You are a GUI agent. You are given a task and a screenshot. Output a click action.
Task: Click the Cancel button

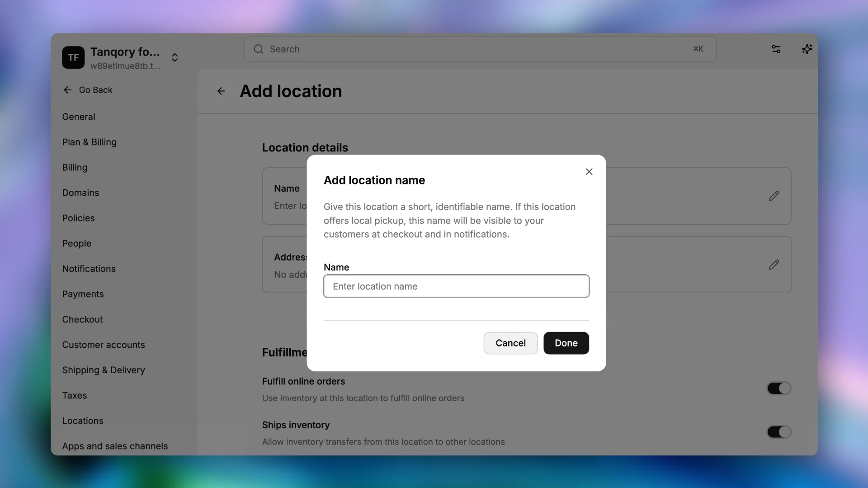click(510, 343)
